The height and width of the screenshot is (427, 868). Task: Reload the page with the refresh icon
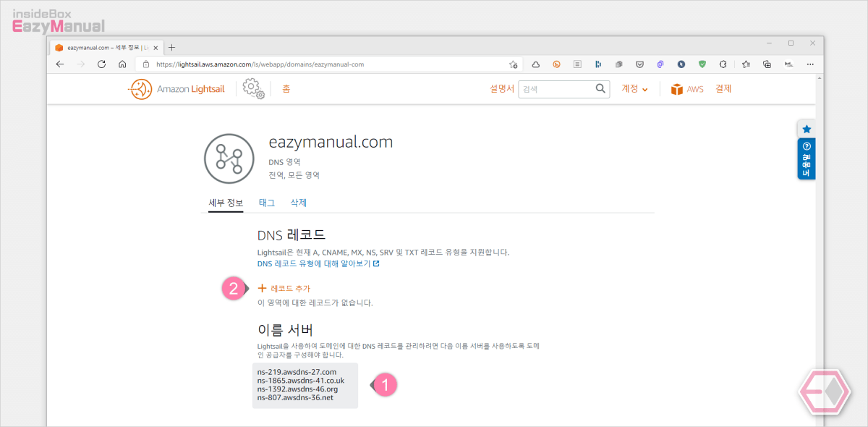(x=102, y=64)
